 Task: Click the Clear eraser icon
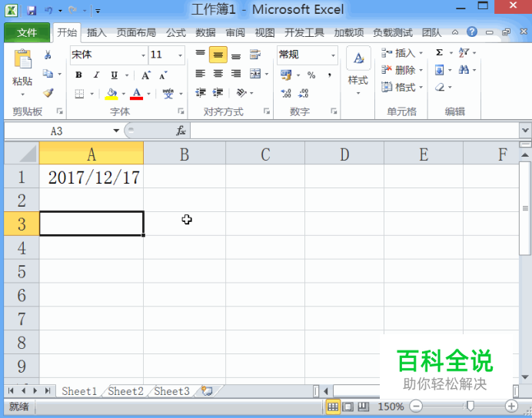440,87
